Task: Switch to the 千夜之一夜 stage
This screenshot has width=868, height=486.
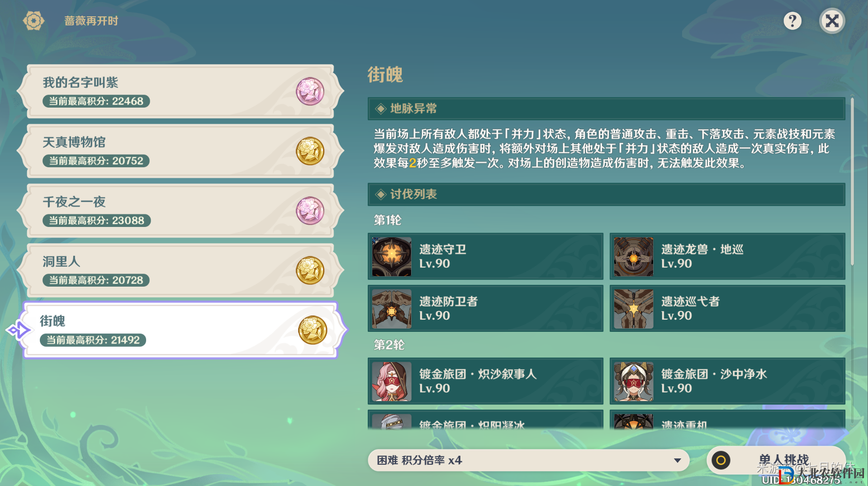Action: tap(180, 211)
